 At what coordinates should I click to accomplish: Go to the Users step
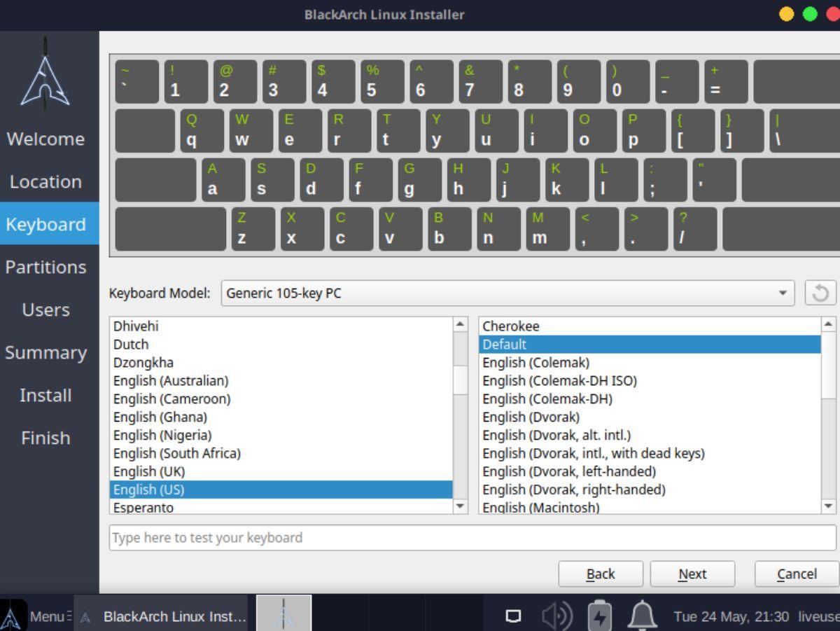pos(46,310)
